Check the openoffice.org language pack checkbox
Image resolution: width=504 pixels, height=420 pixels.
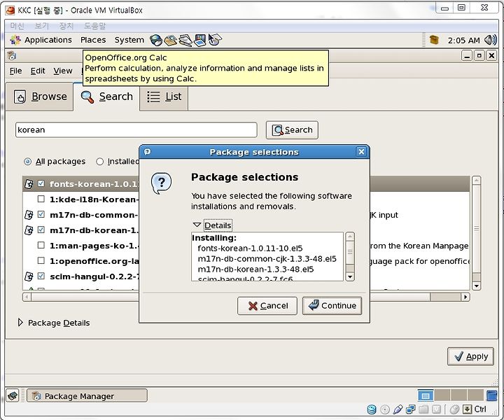[41, 260]
